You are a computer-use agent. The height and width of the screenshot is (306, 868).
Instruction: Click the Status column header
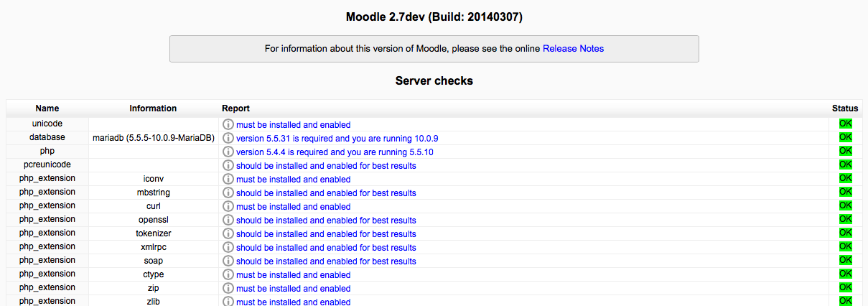(x=845, y=108)
